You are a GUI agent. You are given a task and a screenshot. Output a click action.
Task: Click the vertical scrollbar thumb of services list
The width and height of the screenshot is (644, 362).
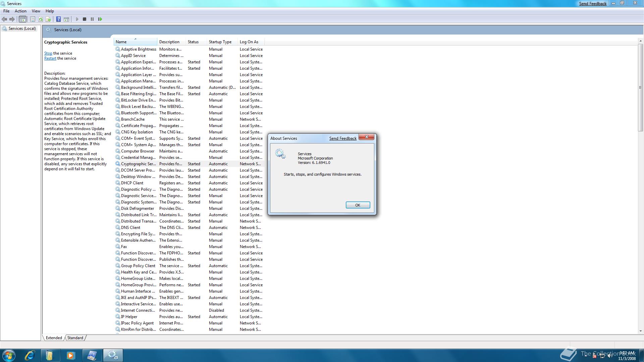(640, 87)
